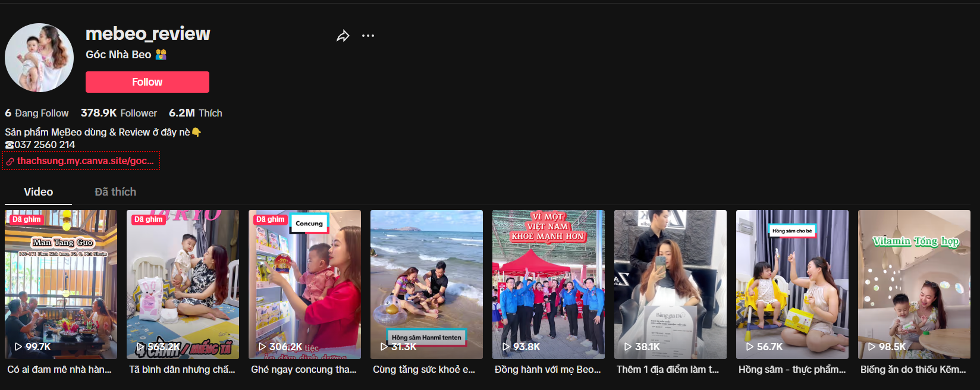Open pinned diaper video with 563.2K views
980x390 pixels.
[183, 284]
